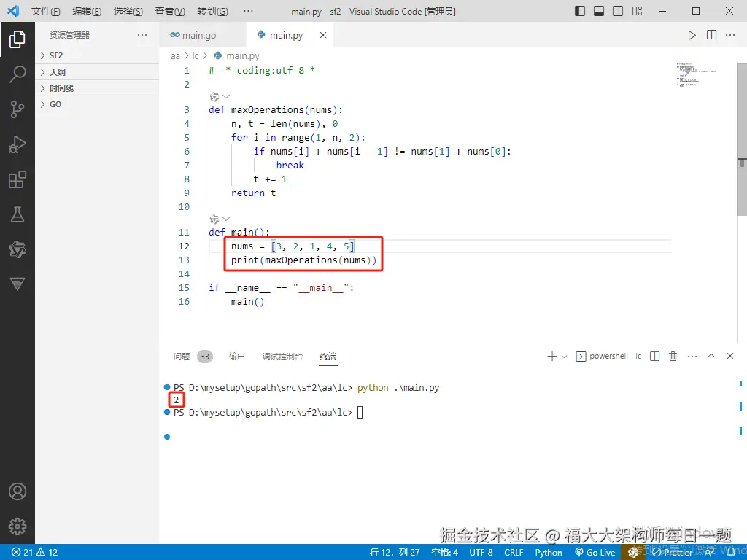The image size is (747, 560).
Task: Open Extensions view
Action: point(18,179)
